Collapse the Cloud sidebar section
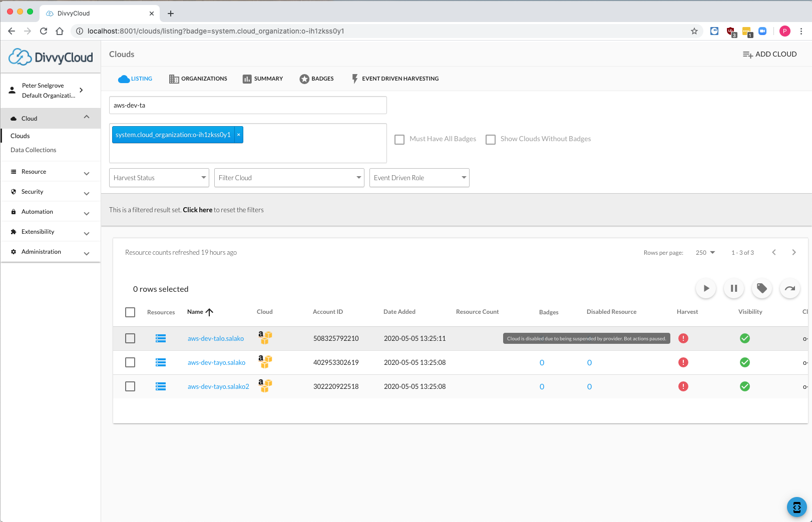The height and width of the screenshot is (522, 812). (51, 119)
